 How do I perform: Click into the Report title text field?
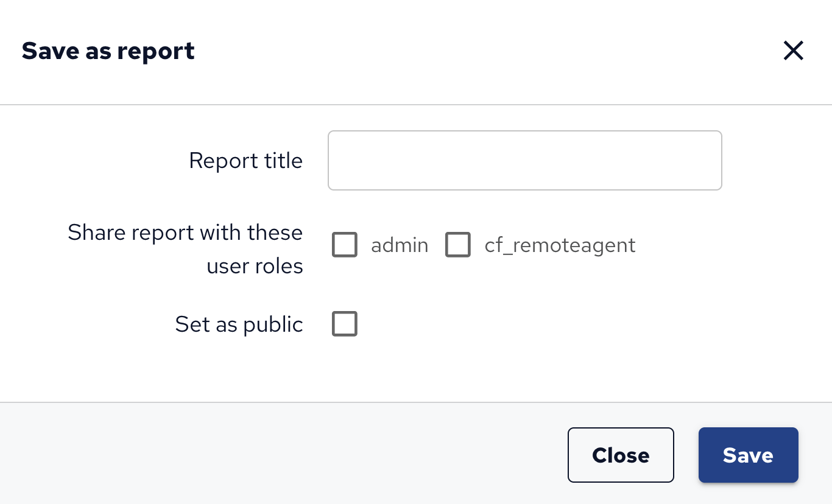pyautogui.click(x=524, y=161)
